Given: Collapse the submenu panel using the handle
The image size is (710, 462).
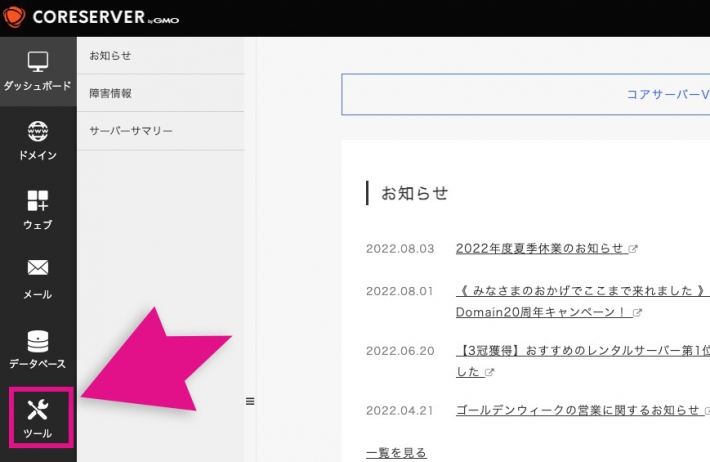Looking at the screenshot, I should [250, 401].
